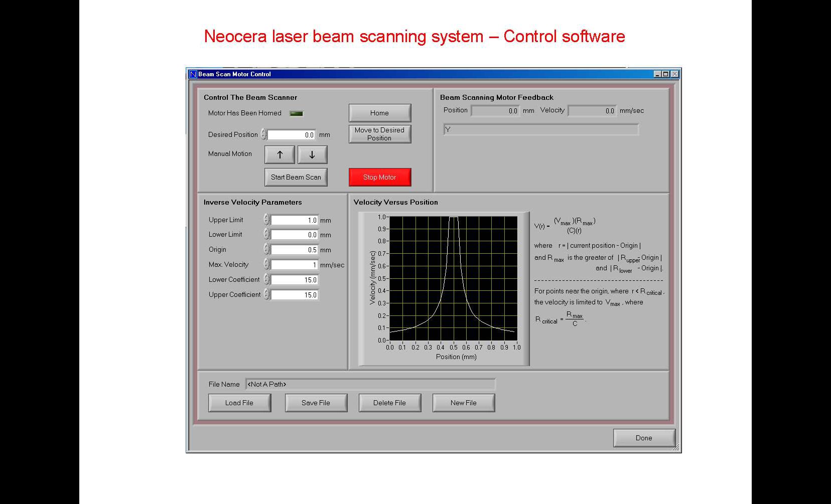The image size is (831, 504).
Task: Click the Lower Limit stepper arrows
Action: 266,234
